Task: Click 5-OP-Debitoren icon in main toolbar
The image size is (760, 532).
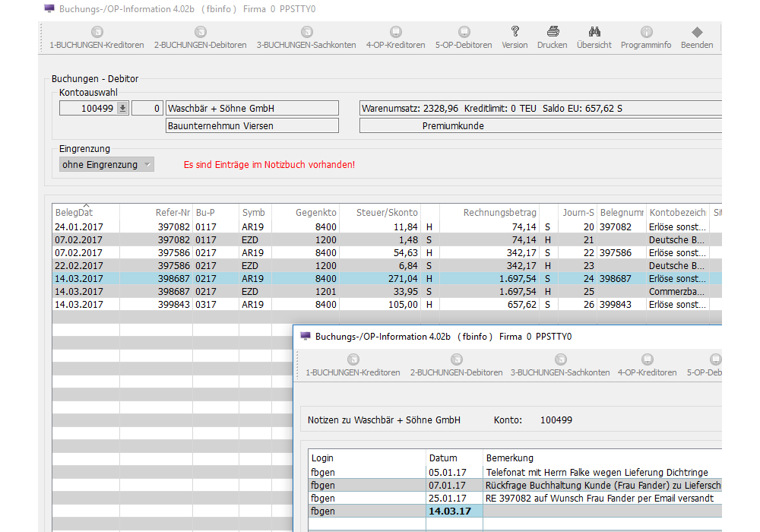Action: click(464, 32)
